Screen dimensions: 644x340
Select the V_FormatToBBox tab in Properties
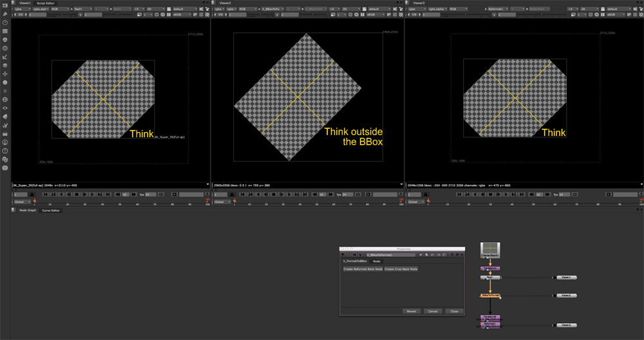click(355, 261)
